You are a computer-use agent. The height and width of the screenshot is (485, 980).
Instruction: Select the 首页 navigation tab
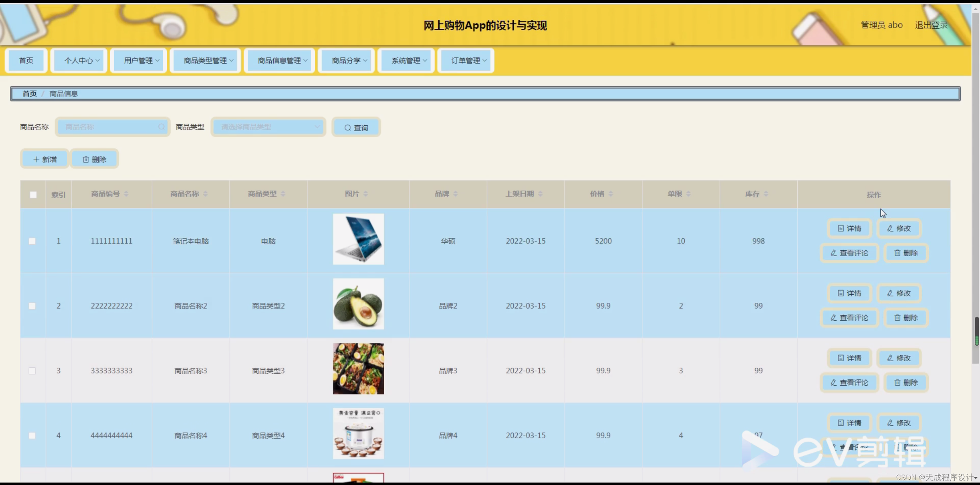point(26,60)
